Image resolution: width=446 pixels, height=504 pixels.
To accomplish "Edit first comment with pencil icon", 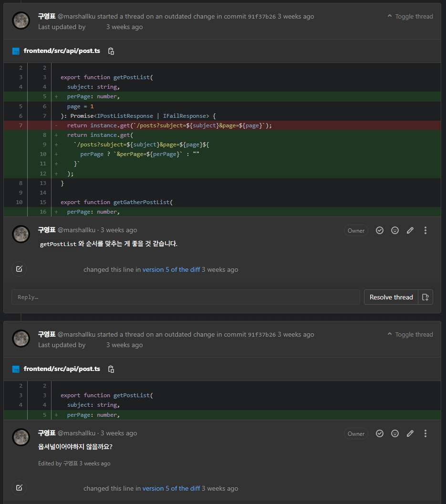I will click(x=410, y=230).
